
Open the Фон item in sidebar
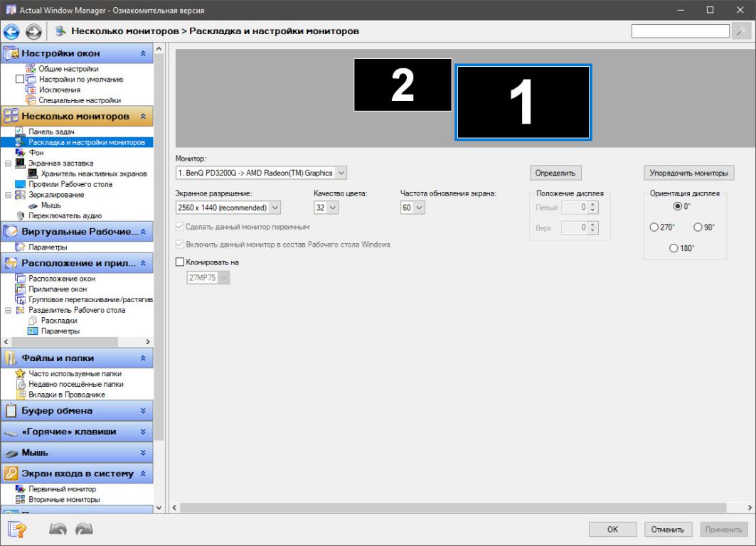point(36,152)
